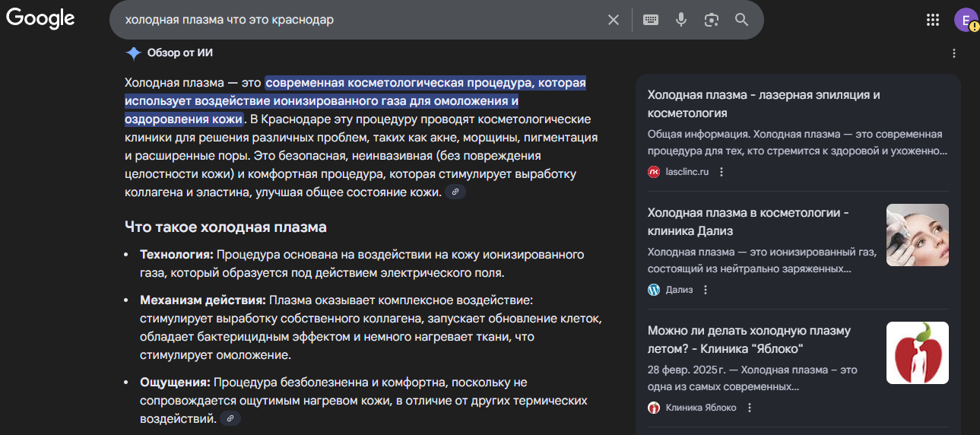Click the AI overview sparkle icon
The image size is (980, 435).
(134, 53)
